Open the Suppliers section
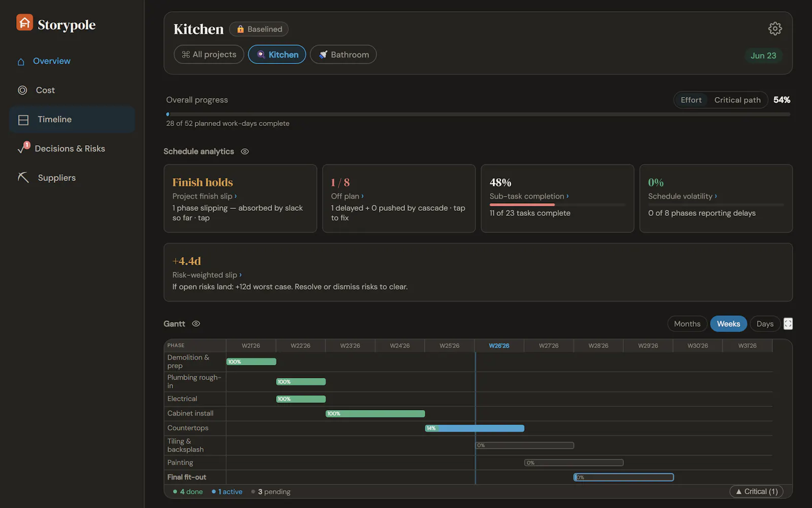Screen dimensions: 812x508 pyautogui.click(x=72, y=178)
